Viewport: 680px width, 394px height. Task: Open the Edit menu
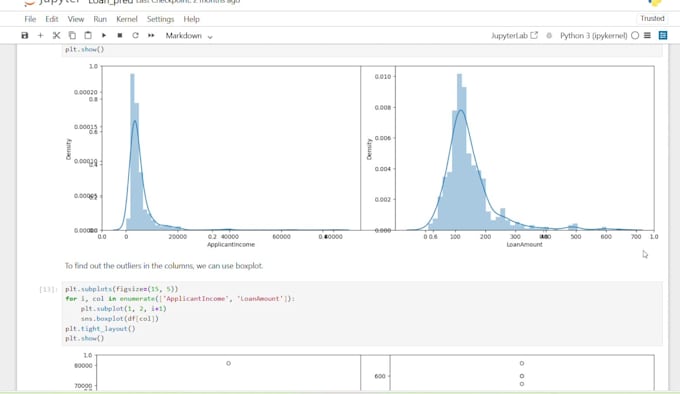pyautogui.click(x=52, y=19)
